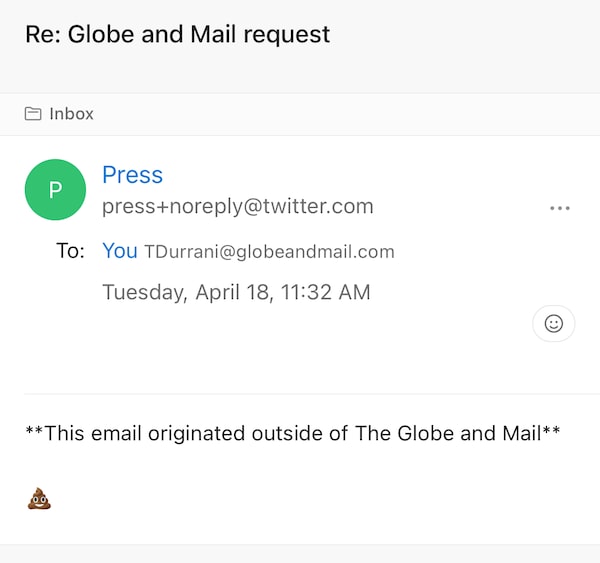Click the green P sender avatar
600x563 pixels.
pyautogui.click(x=55, y=190)
